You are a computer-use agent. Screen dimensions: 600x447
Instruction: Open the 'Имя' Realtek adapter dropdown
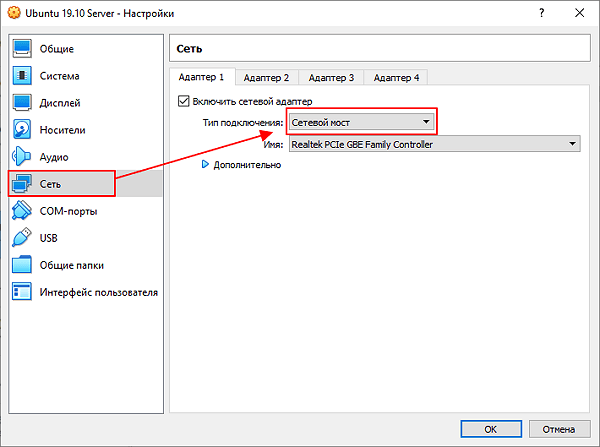click(434, 144)
